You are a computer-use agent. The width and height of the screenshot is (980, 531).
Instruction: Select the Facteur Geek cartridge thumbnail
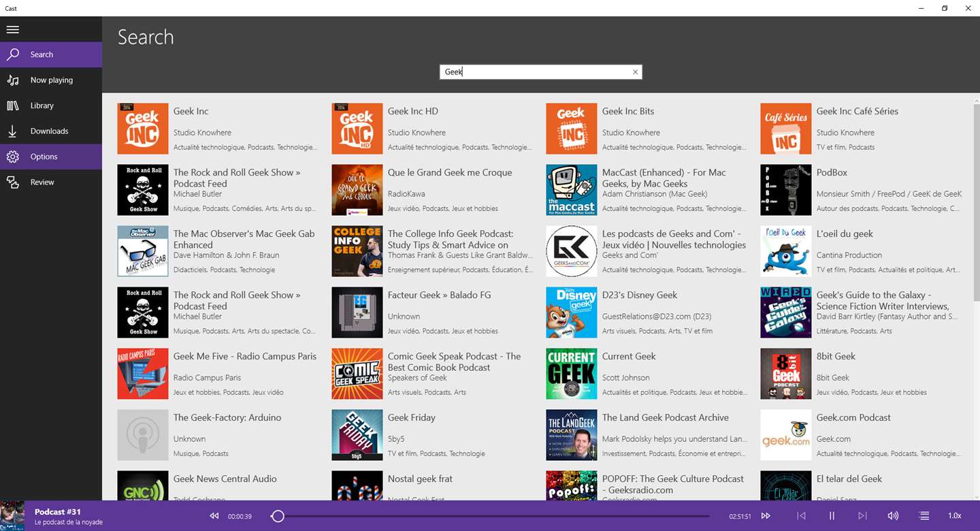357,312
